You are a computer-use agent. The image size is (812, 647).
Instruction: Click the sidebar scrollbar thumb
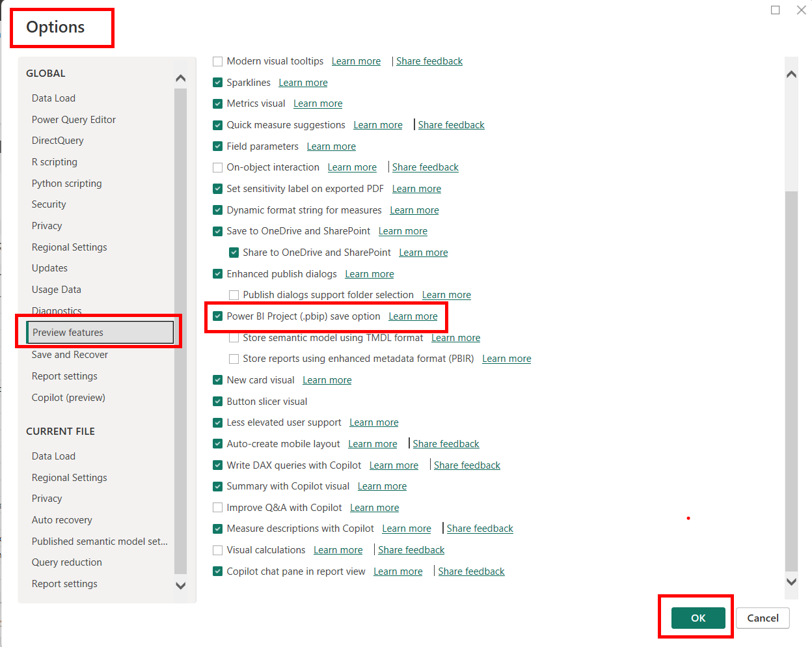[181, 331]
